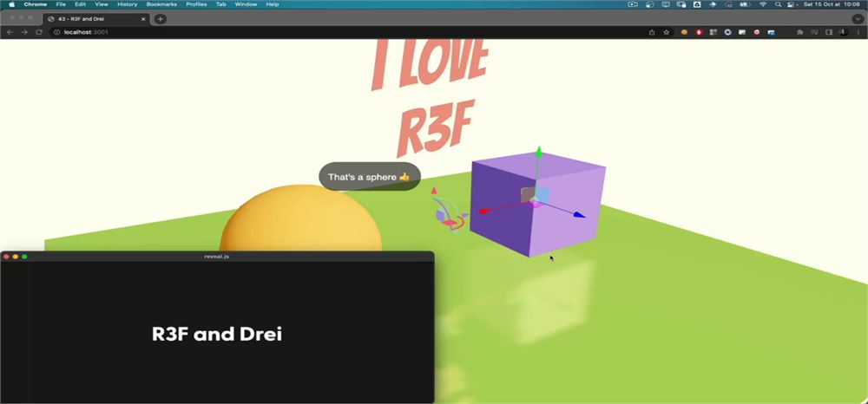Click the red circle record extension icon
Image resolution: width=868 pixels, height=404 pixels.
click(x=757, y=32)
